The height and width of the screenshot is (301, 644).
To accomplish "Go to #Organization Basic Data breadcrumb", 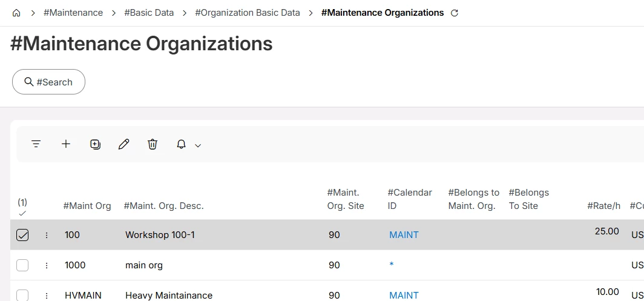I will pyautogui.click(x=247, y=13).
